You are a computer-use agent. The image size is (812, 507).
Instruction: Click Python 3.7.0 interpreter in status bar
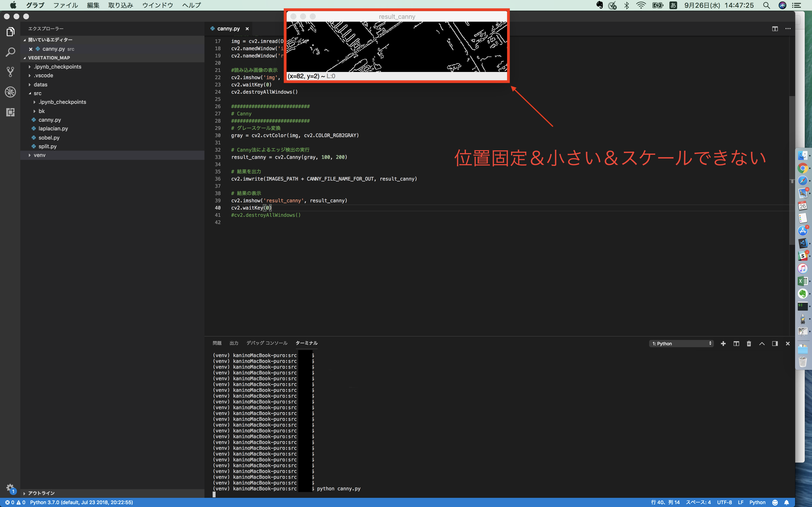[x=81, y=502]
